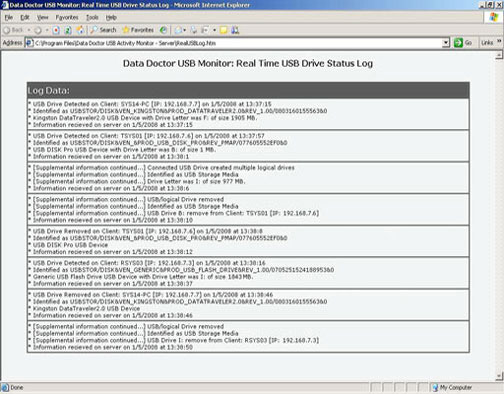Click 'USB Drive Detected on Client: RSYS03' line
Viewport: 504px width, 394px height.
coord(147,263)
